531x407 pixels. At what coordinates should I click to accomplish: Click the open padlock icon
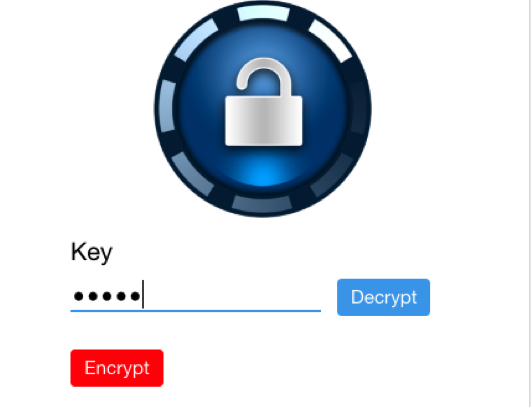[263, 102]
